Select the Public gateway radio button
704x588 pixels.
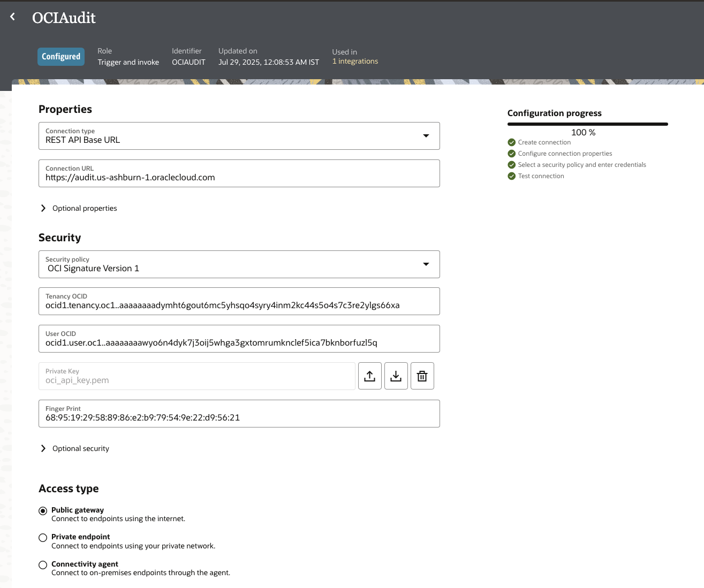click(x=43, y=511)
